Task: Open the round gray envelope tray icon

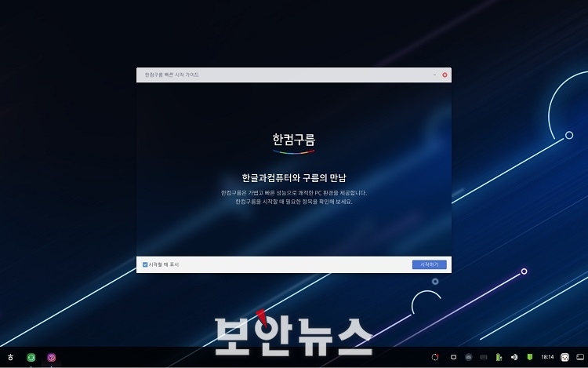Action: [x=468, y=357]
